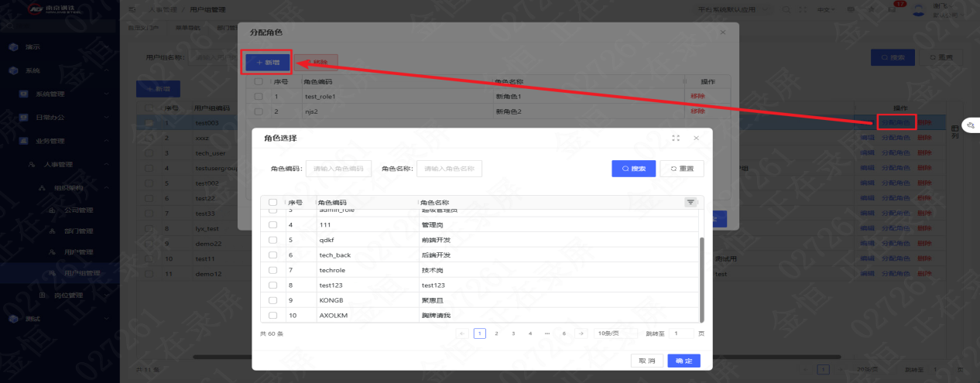Image resolution: width=980 pixels, height=383 pixels.
Task: Expand the 系统管理 sidebar menu
Action: tap(60, 94)
